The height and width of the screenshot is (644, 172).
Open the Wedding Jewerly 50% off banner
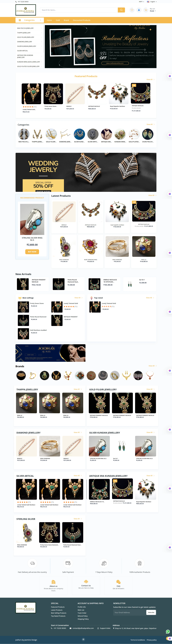pos(86,172)
